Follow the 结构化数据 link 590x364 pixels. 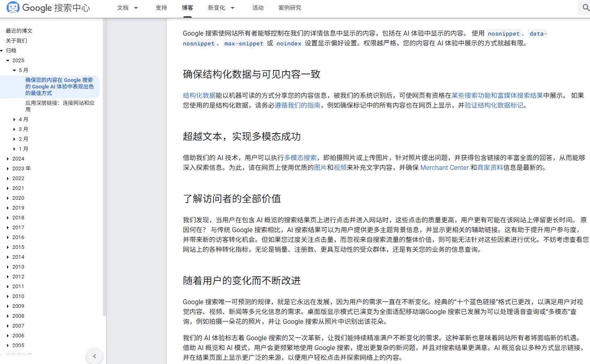(199, 95)
